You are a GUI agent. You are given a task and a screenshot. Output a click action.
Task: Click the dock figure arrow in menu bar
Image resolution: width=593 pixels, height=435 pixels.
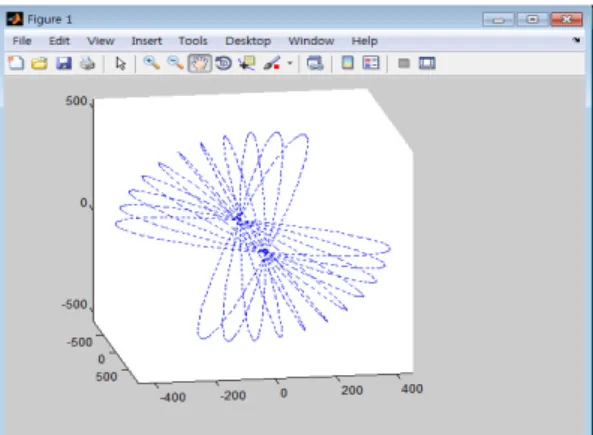click(x=576, y=40)
